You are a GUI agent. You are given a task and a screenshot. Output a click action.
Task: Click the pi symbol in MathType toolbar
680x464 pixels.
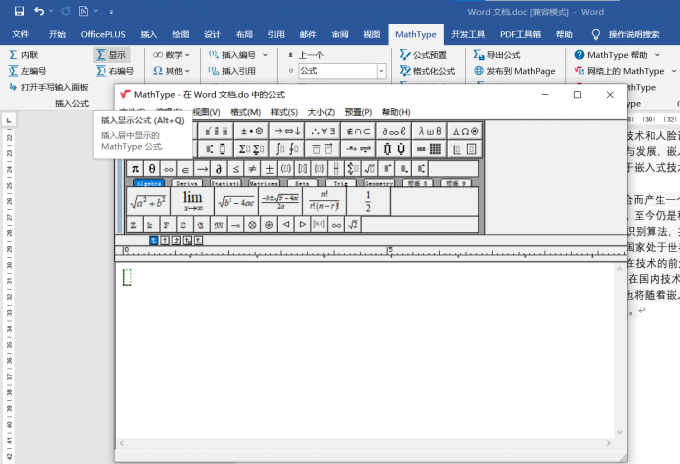tap(135, 169)
